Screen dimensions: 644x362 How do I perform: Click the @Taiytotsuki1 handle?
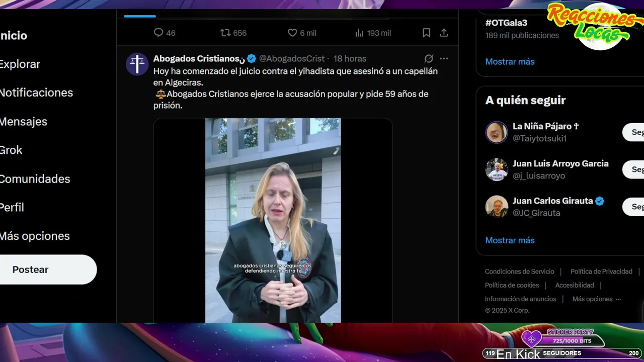[x=539, y=138]
